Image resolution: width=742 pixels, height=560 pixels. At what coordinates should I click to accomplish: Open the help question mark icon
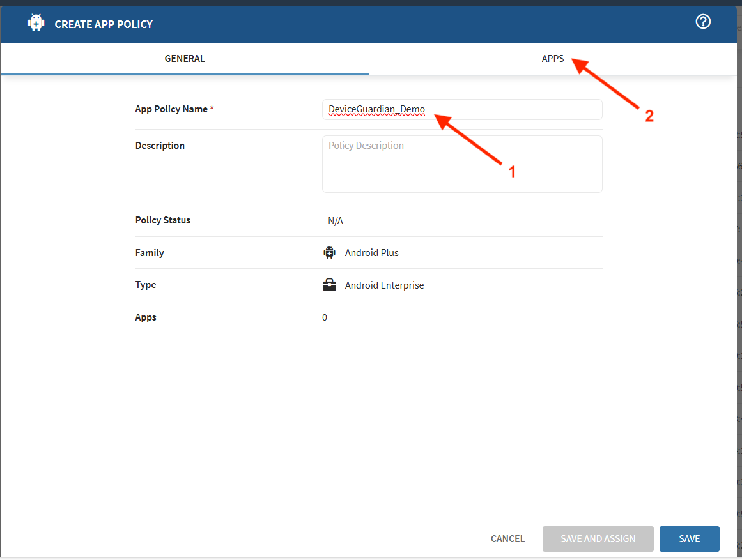tap(703, 22)
